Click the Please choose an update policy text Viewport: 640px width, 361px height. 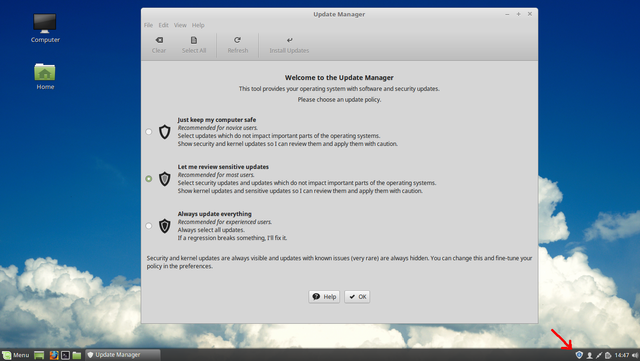(x=339, y=100)
